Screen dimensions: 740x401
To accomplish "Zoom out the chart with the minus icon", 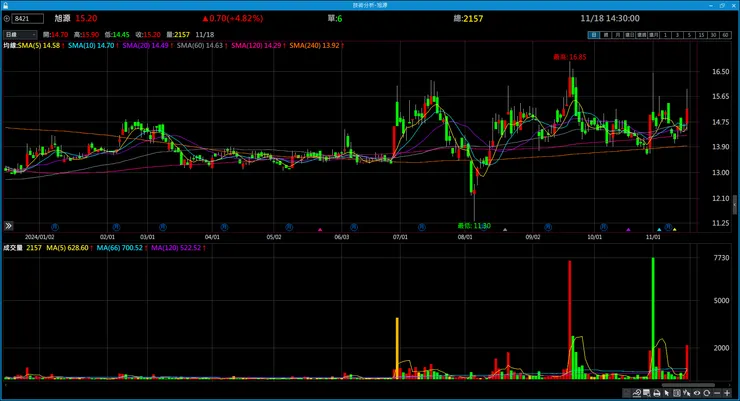I will (717, 393).
